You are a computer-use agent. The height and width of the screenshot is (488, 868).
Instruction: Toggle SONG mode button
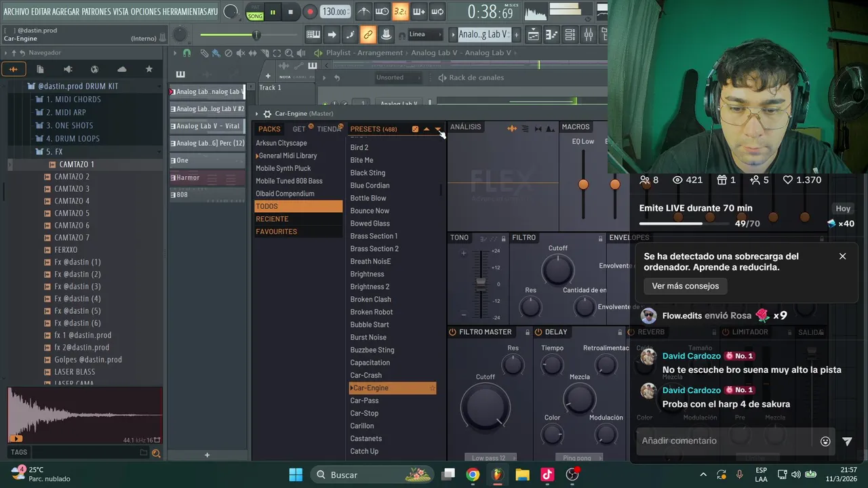click(x=255, y=16)
